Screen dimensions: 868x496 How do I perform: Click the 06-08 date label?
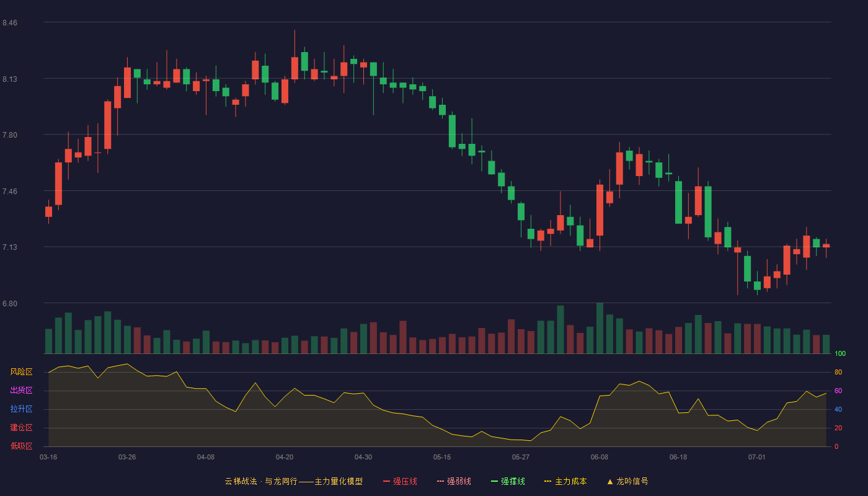click(600, 457)
